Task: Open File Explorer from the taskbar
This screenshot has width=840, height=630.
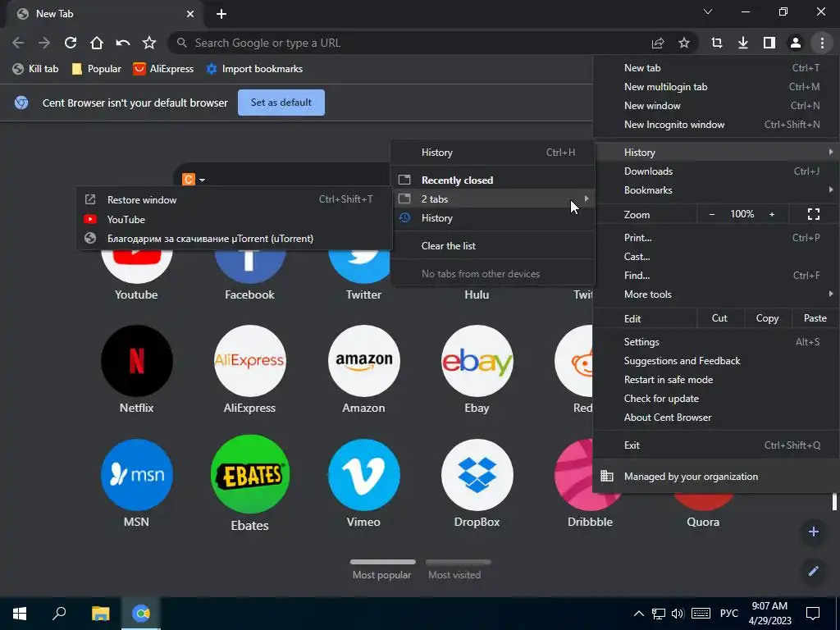Action: pos(100,614)
